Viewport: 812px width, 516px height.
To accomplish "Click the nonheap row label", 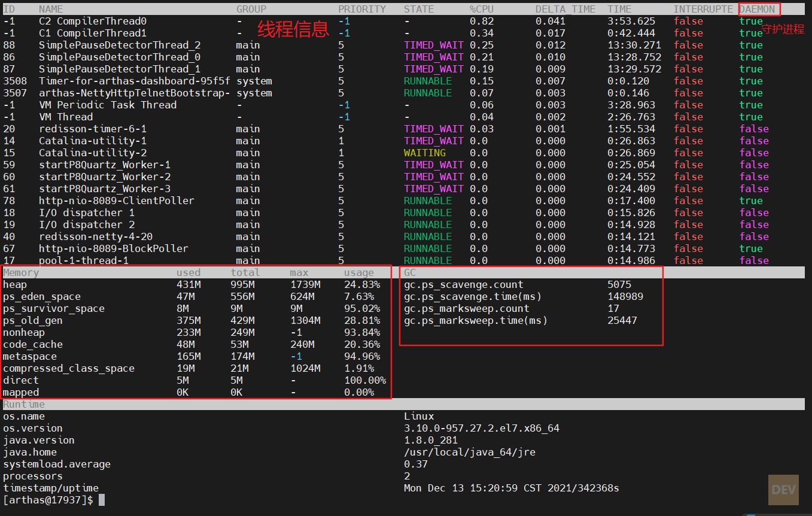I will [24, 332].
